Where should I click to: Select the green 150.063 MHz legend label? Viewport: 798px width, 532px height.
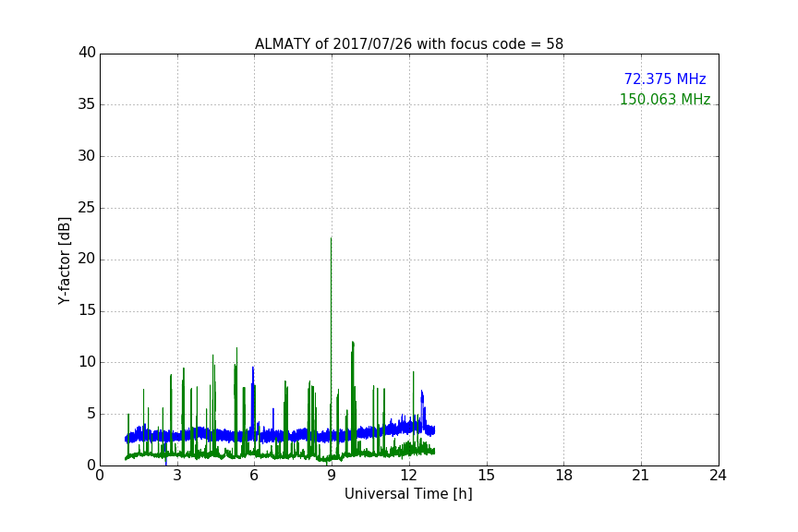click(x=665, y=99)
